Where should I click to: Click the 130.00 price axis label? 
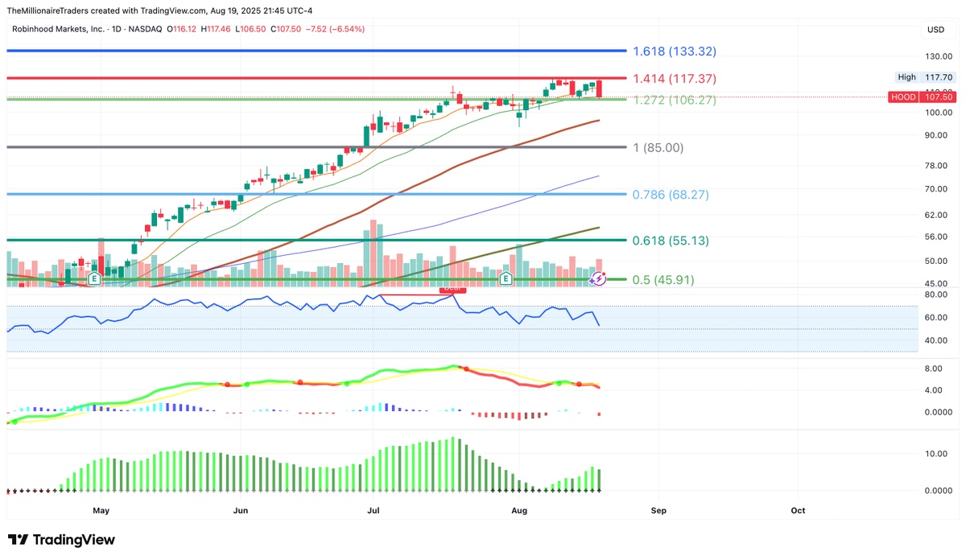click(938, 56)
